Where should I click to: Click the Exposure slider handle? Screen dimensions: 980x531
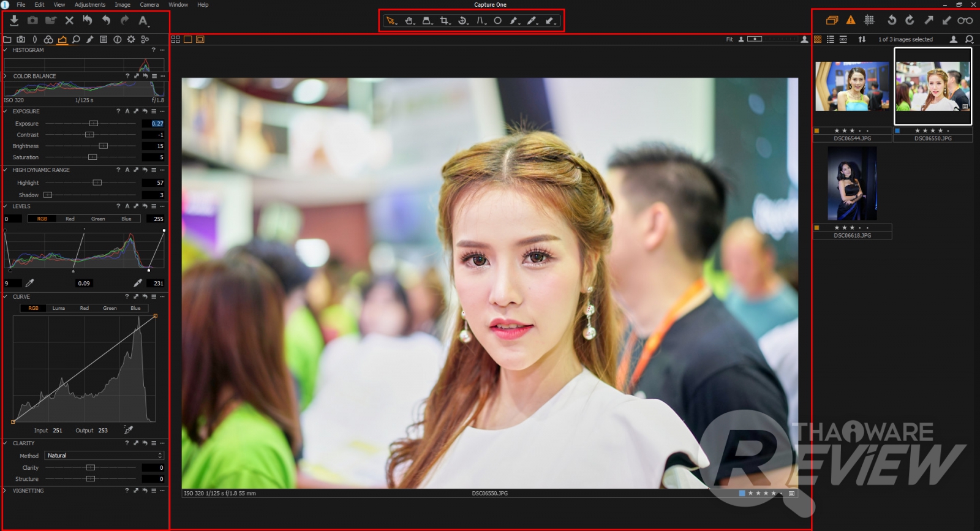tap(94, 124)
